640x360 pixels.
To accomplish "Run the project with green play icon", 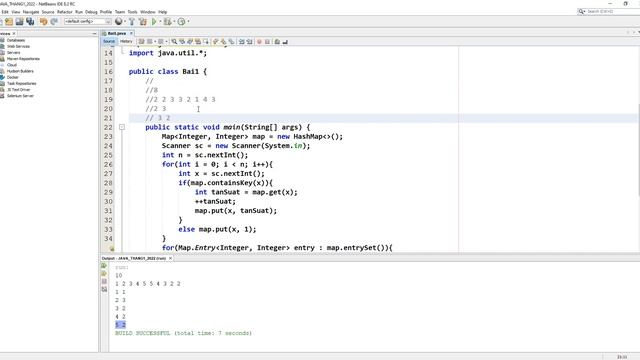I will coord(154,22).
